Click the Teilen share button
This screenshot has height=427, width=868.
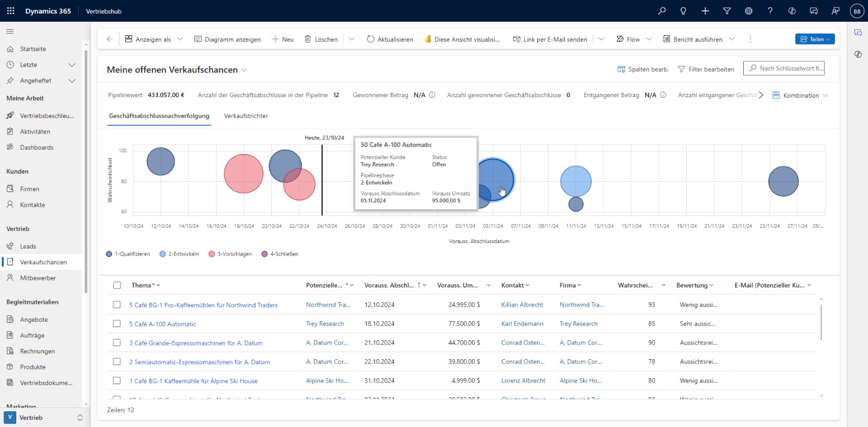815,39
